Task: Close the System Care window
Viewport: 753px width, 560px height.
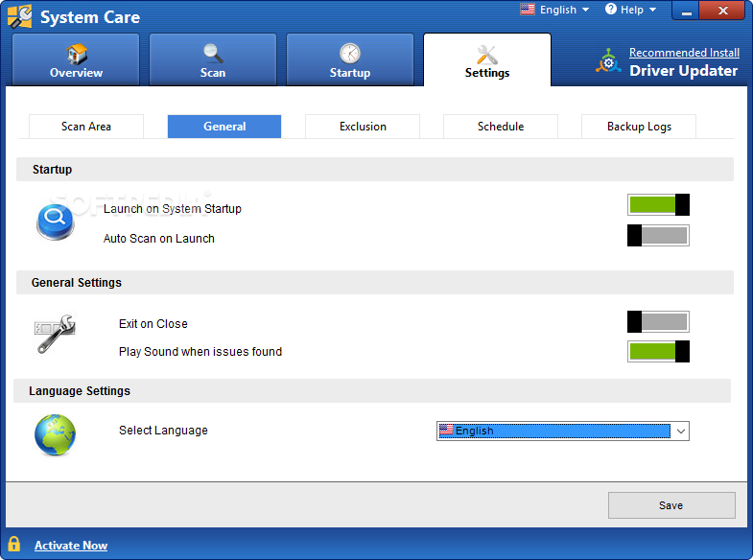Action: pyautogui.click(x=722, y=11)
